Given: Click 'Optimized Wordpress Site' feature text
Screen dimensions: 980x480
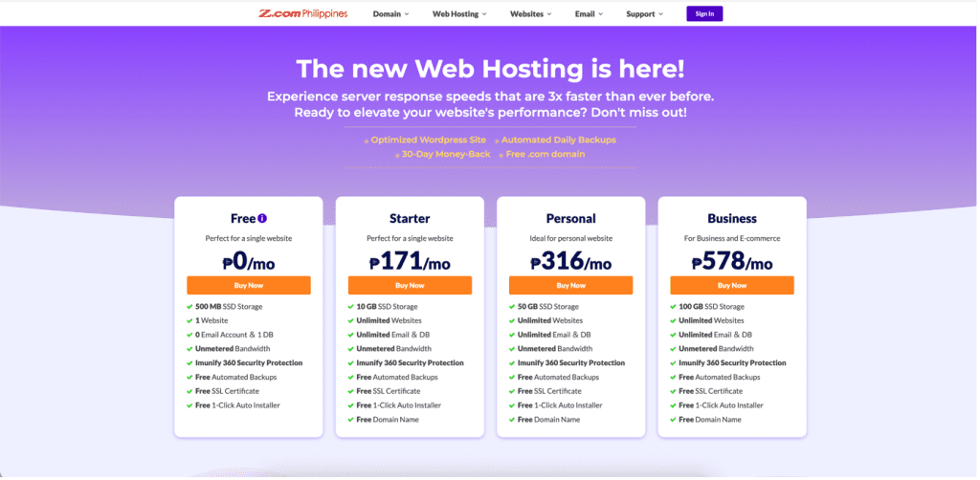Looking at the screenshot, I should click(x=428, y=140).
